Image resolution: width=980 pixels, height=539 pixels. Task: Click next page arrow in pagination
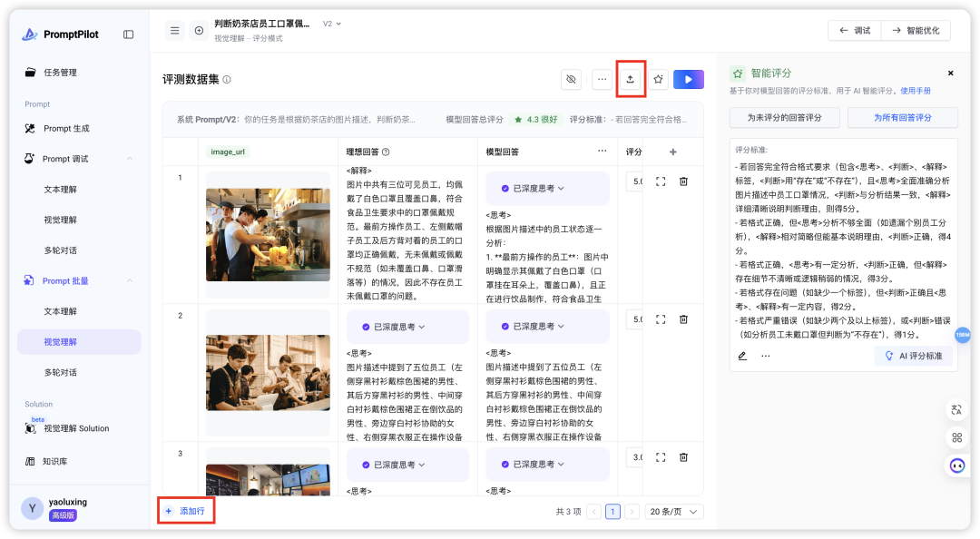click(x=632, y=512)
